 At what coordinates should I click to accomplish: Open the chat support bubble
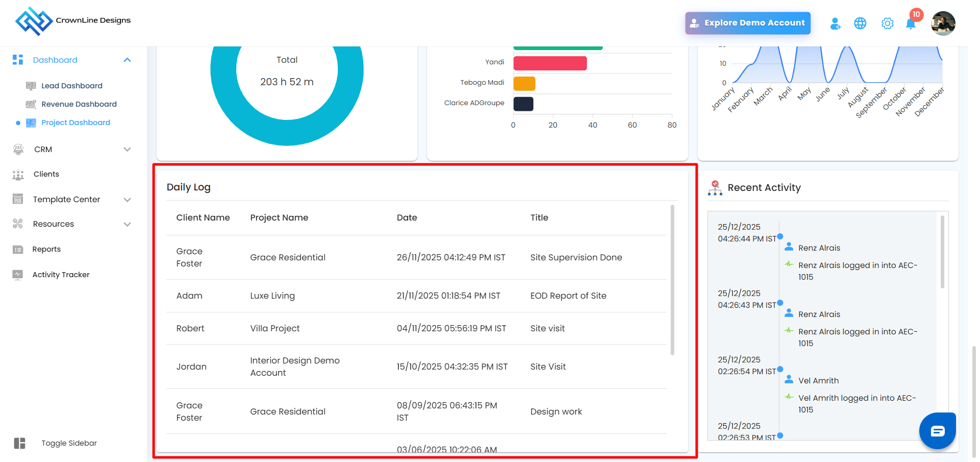pos(937,431)
